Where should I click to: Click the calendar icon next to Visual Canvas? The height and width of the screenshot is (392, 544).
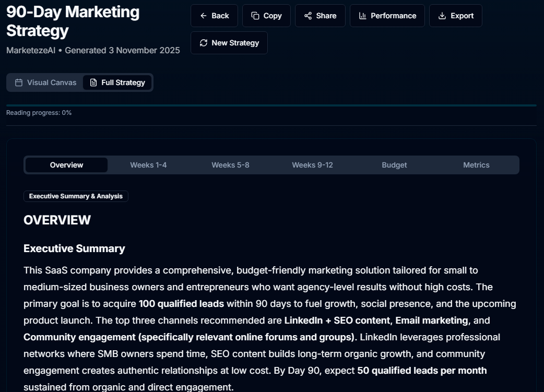pos(18,82)
